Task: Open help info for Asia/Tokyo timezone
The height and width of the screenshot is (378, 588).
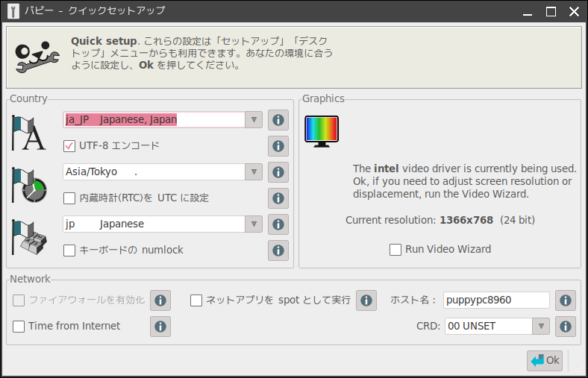Action: pos(278,172)
